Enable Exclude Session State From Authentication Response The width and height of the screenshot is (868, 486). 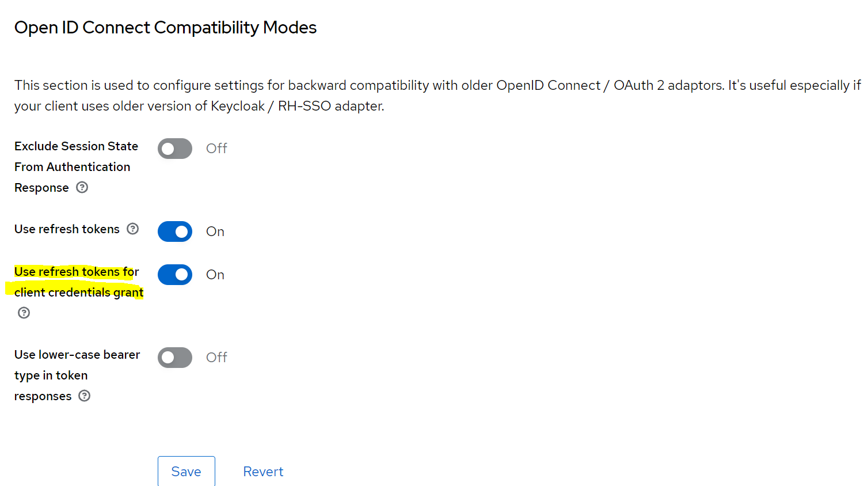174,148
